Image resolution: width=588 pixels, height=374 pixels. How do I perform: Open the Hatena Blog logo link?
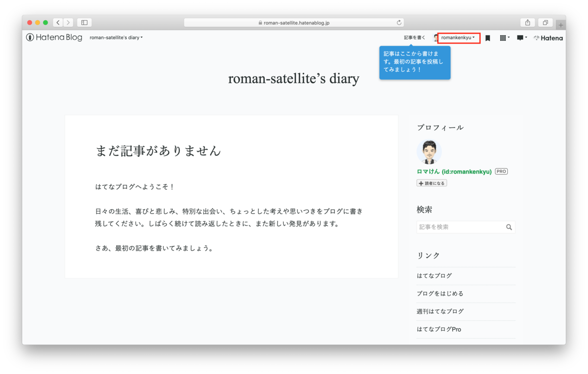tap(54, 37)
